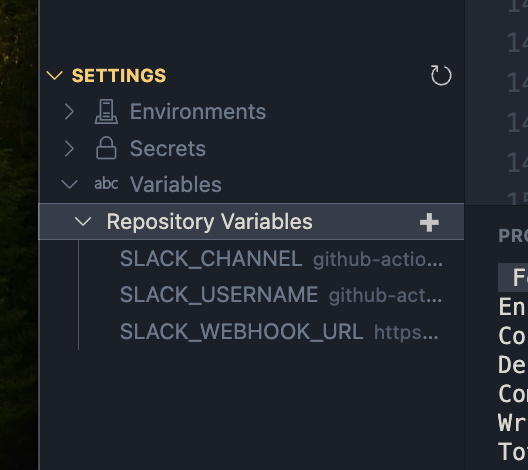Select the Repository Variables row
The width and height of the screenshot is (528, 470).
[252, 222]
